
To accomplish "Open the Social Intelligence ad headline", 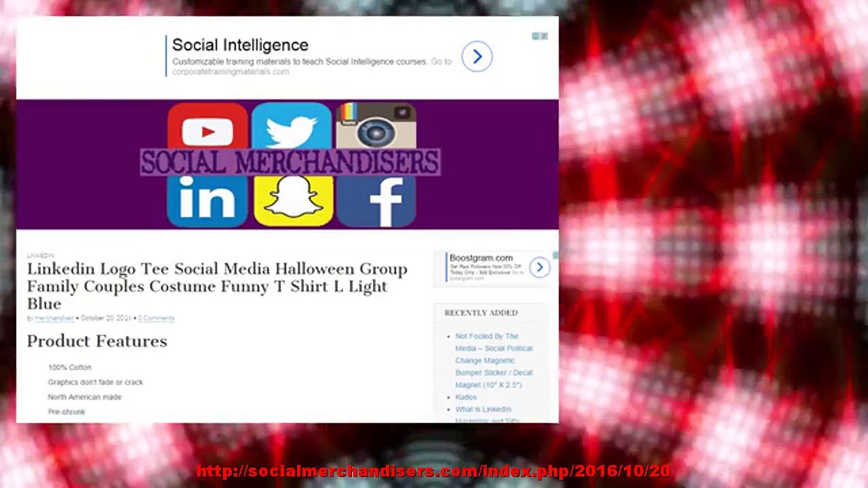I will pyautogui.click(x=240, y=45).
